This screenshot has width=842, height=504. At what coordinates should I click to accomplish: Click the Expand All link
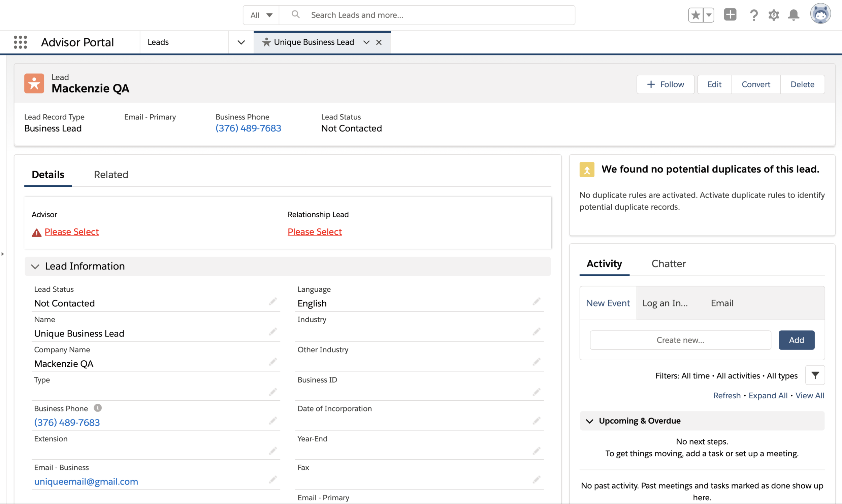(x=768, y=395)
